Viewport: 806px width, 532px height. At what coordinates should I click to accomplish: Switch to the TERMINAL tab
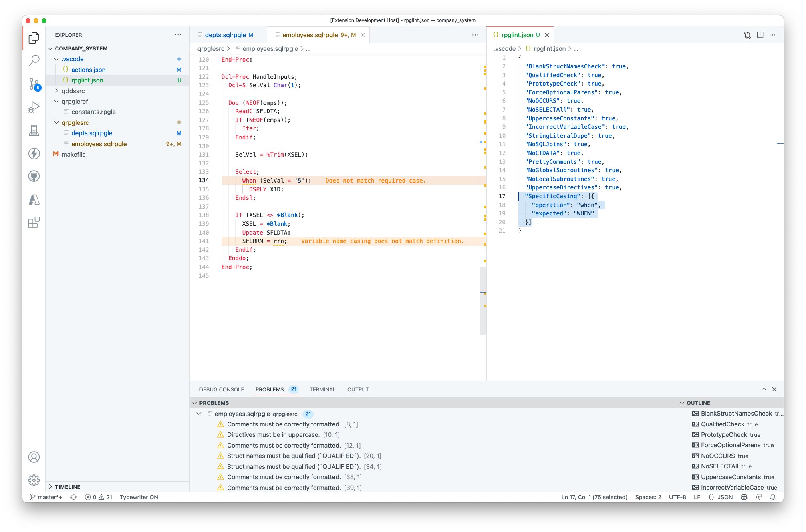pyautogui.click(x=322, y=389)
